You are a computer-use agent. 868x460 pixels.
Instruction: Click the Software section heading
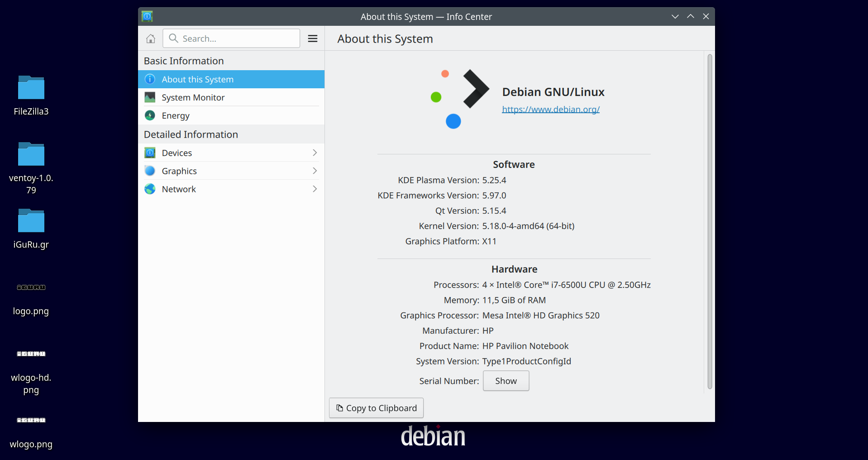(514, 164)
